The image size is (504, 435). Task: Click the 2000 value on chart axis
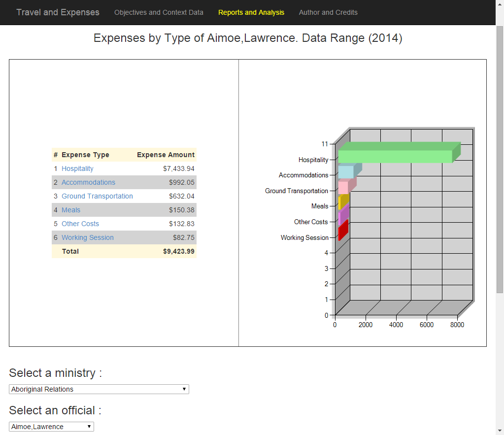tap(366, 325)
